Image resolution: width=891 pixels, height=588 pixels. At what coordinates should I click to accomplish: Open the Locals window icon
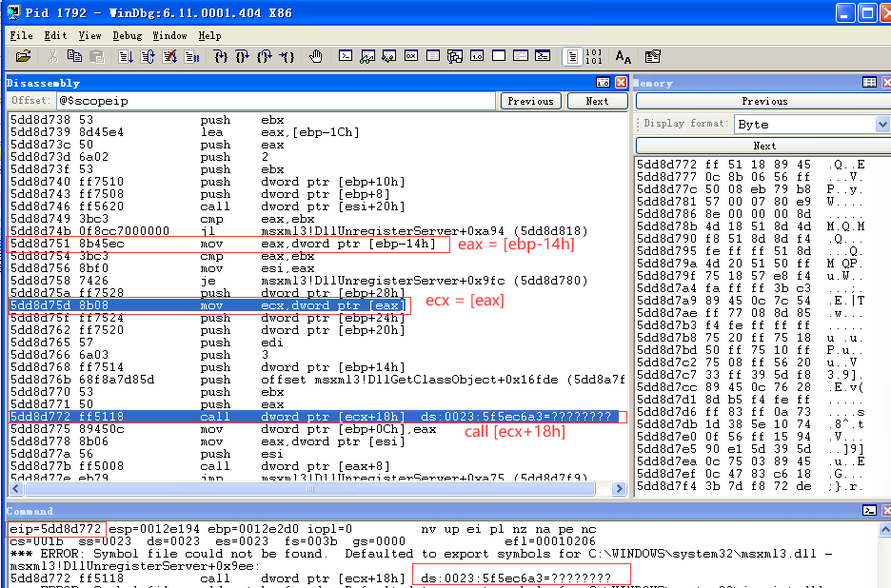pyautogui.click(x=389, y=56)
